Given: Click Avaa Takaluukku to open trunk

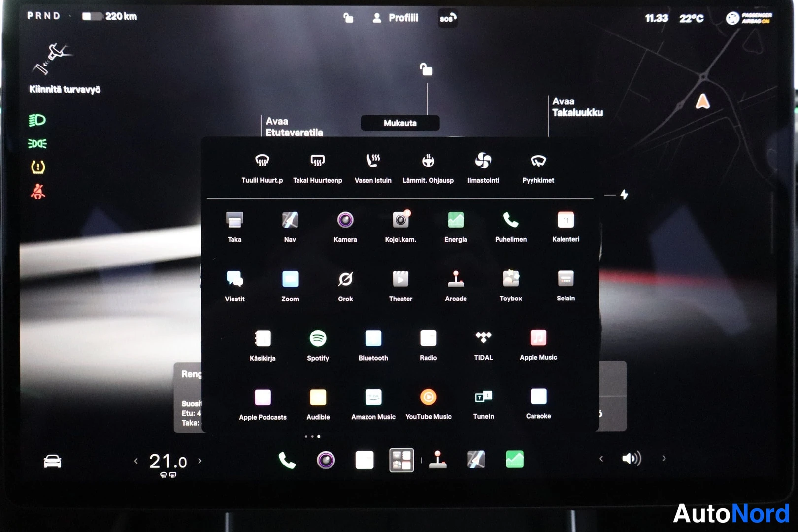Looking at the screenshot, I should (x=577, y=107).
